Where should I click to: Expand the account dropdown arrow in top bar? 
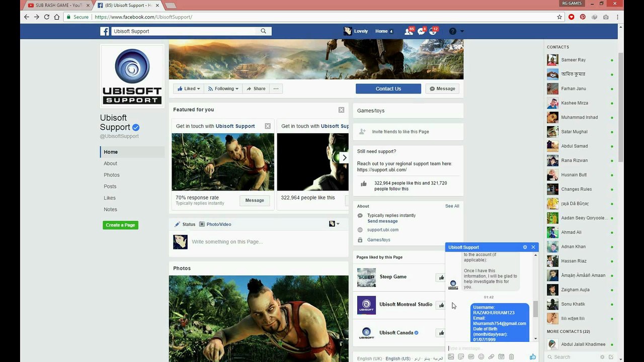click(x=462, y=31)
